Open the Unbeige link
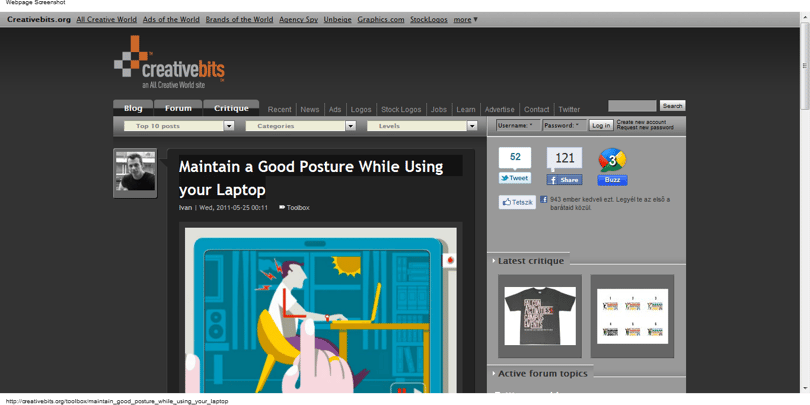Viewport: 810px width, 405px height. (337, 20)
